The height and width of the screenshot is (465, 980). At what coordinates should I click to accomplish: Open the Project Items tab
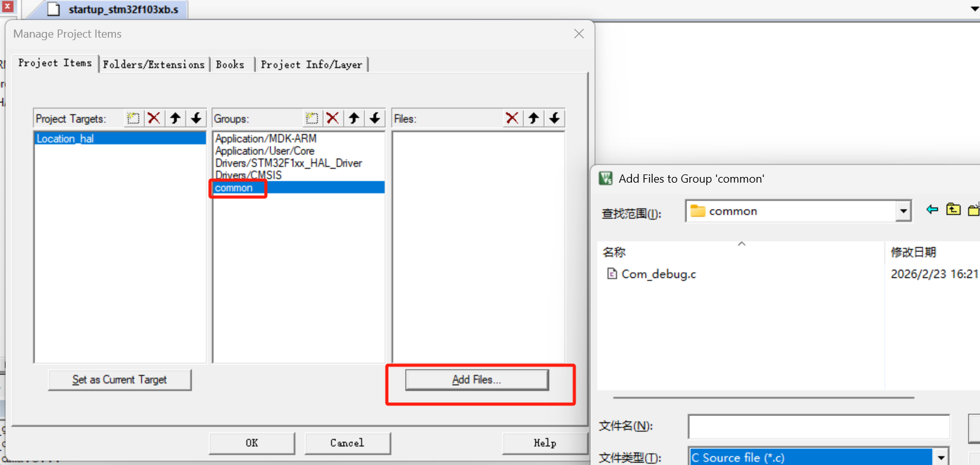pyautogui.click(x=55, y=63)
